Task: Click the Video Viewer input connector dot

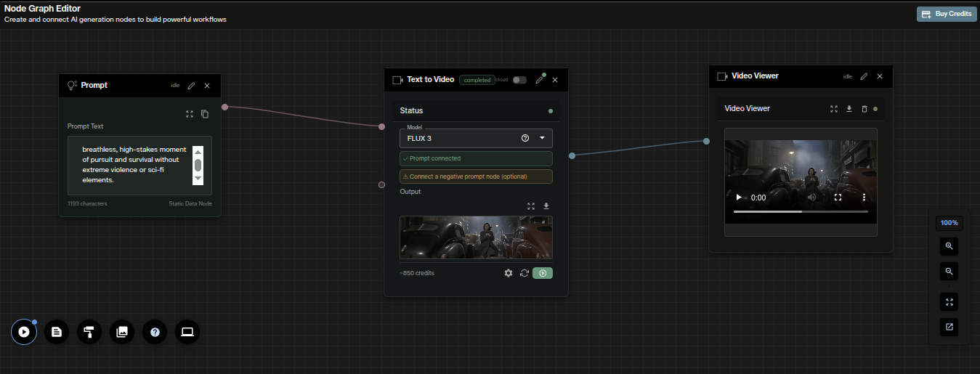Action: pyautogui.click(x=706, y=141)
